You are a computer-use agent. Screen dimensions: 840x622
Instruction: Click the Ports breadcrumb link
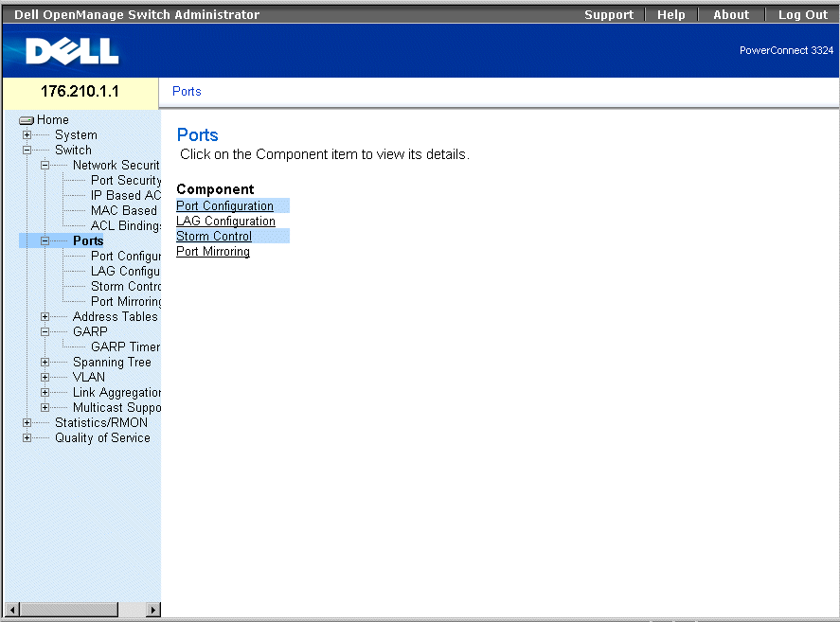[x=187, y=92]
